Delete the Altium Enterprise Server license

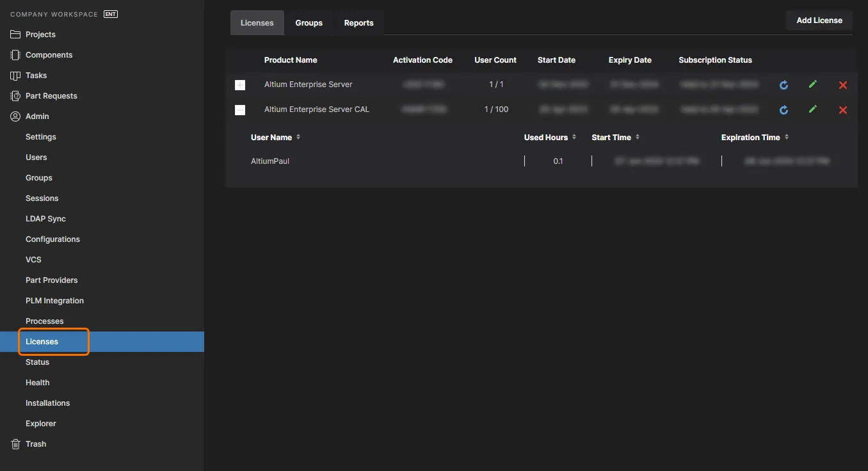tap(843, 85)
